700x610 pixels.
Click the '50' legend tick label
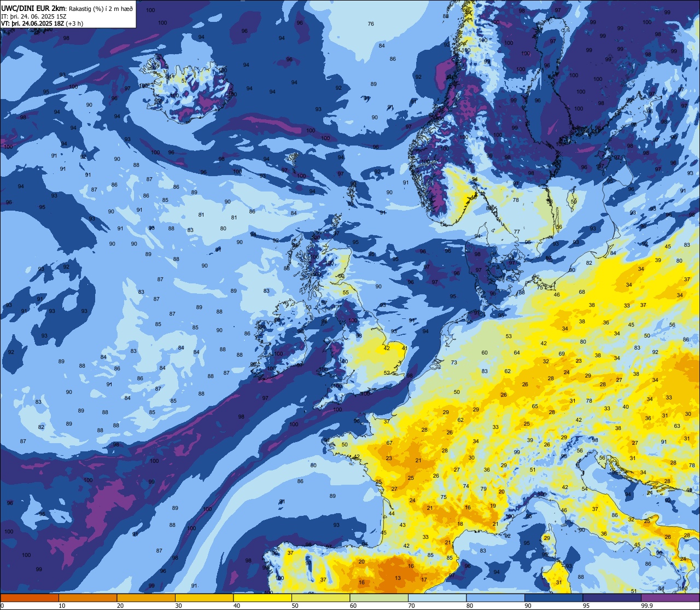[x=295, y=606]
